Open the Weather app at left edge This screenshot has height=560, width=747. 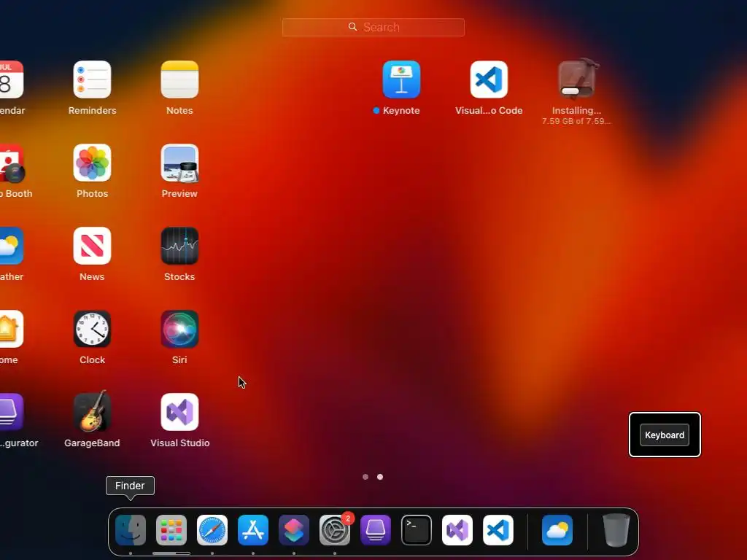pyautogui.click(x=10, y=246)
